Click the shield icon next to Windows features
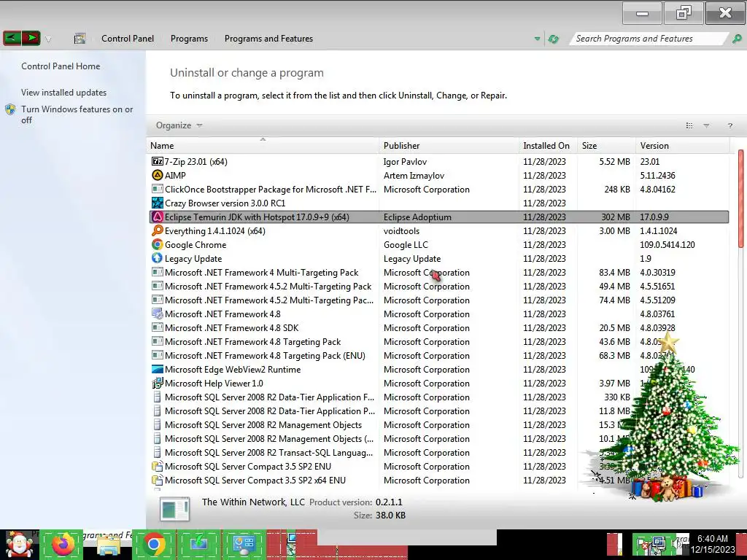This screenshot has height=560, width=747. pos(10,109)
